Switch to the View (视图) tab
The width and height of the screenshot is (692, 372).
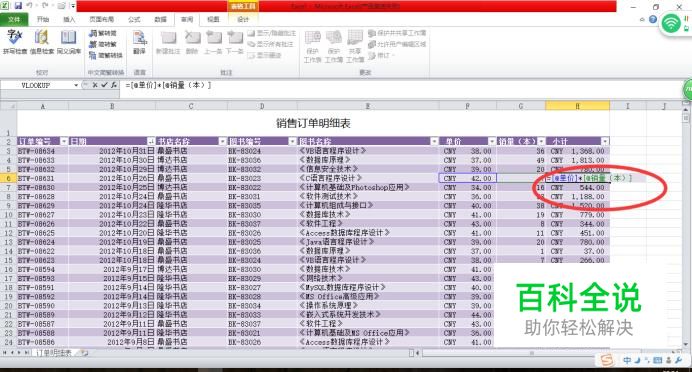tap(213, 19)
